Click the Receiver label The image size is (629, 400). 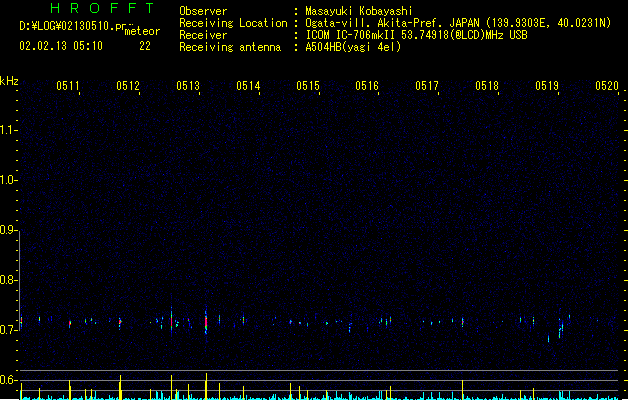[x=203, y=35]
